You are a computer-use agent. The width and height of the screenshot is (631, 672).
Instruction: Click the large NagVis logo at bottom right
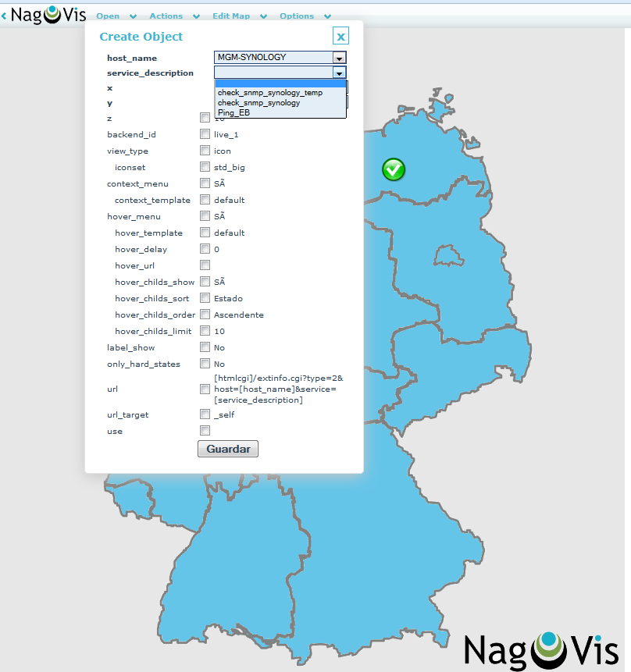click(x=541, y=651)
